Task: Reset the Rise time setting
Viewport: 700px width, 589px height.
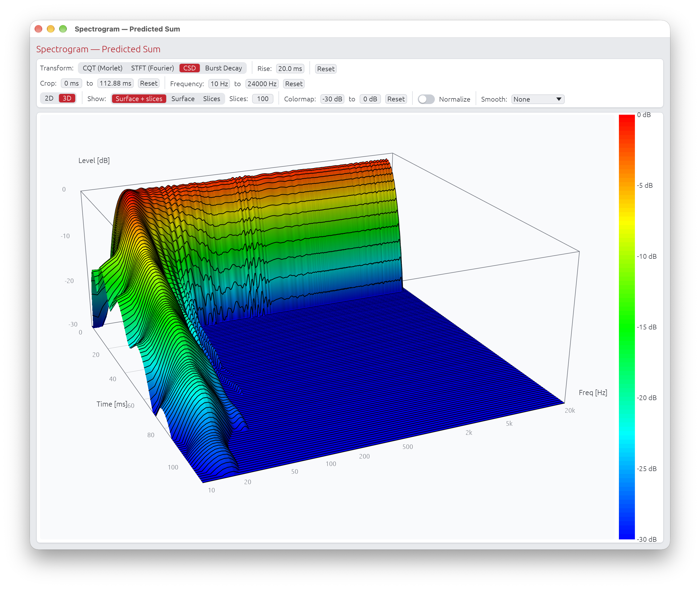Action: click(326, 69)
